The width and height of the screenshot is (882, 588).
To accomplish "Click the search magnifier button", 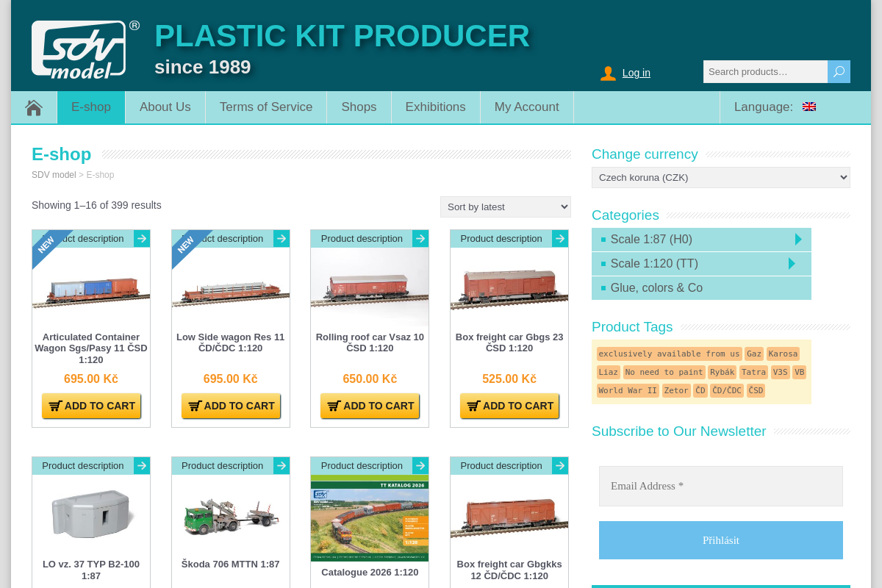I will click(839, 71).
